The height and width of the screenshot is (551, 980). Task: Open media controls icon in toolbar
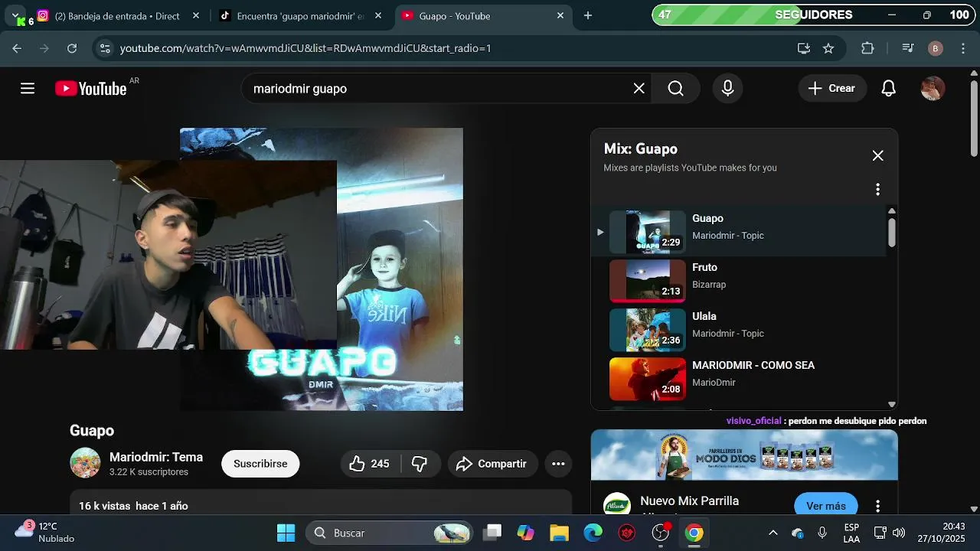coord(908,48)
